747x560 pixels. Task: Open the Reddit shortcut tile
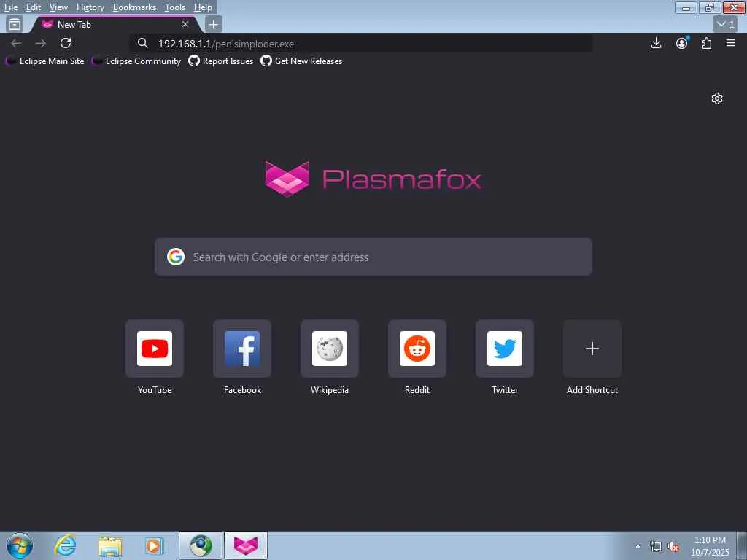(x=417, y=349)
